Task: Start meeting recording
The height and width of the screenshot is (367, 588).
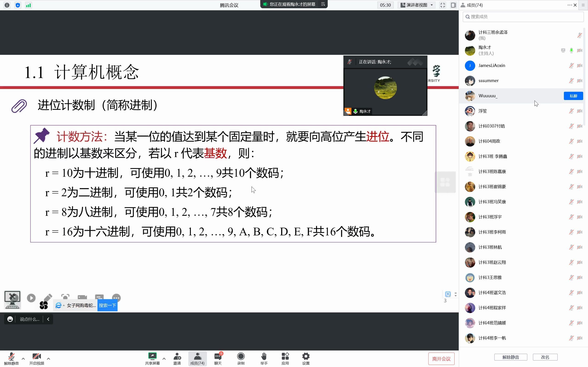Action: [x=240, y=358]
